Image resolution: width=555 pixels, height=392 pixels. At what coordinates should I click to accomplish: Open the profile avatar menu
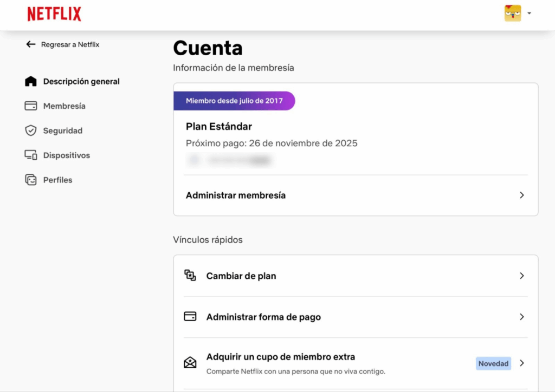click(512, 14)
